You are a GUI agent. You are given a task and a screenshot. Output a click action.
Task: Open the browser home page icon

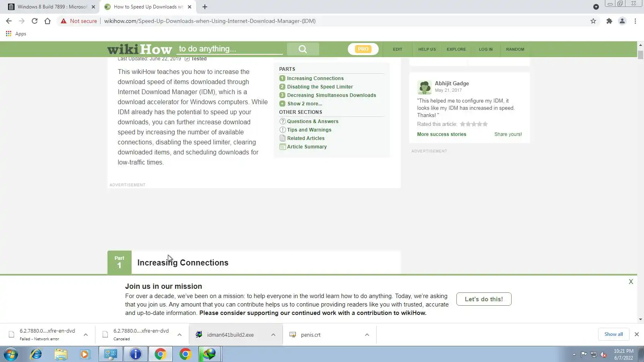tap(47, 21)
